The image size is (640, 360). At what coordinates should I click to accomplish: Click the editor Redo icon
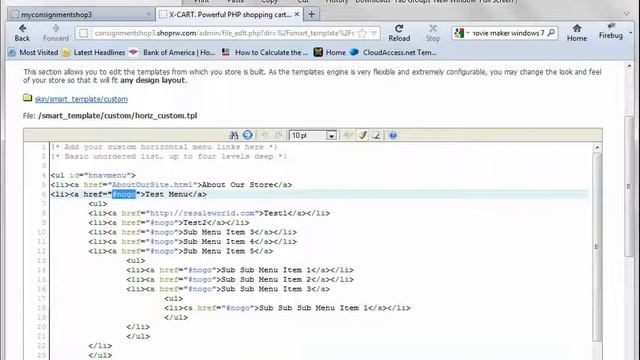coord(279,135)
